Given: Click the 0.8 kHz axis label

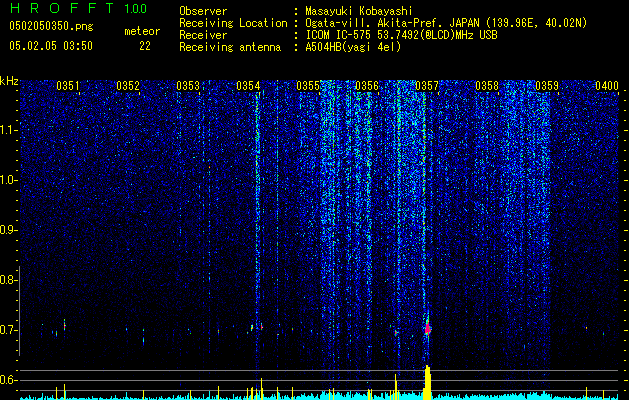Looking at the screenshot, I should point(8,280).
